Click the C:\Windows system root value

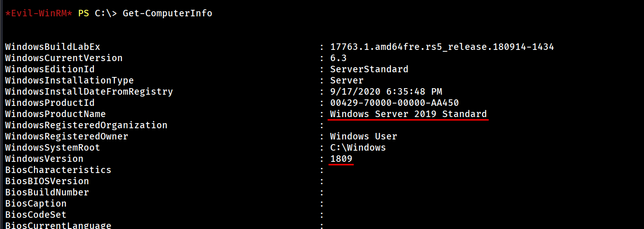(x=358, y=148)
